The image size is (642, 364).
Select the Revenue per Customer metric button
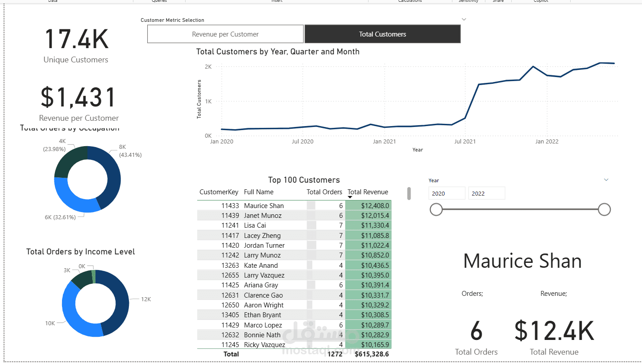coord(225,34)
